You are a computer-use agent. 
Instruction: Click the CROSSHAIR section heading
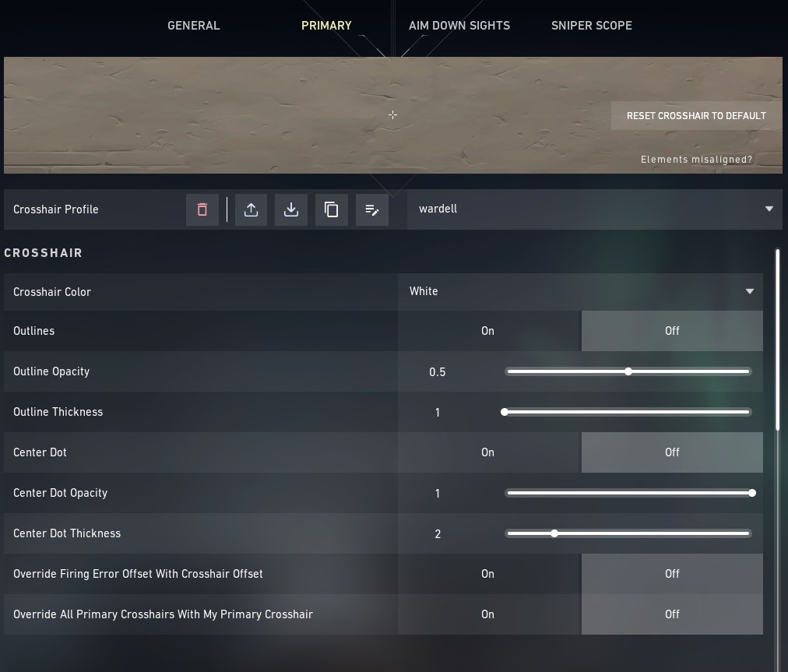coord(44,253)
